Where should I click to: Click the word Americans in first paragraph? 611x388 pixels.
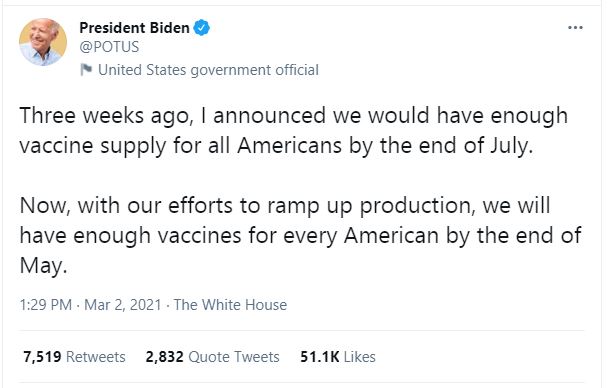[290, 146]
